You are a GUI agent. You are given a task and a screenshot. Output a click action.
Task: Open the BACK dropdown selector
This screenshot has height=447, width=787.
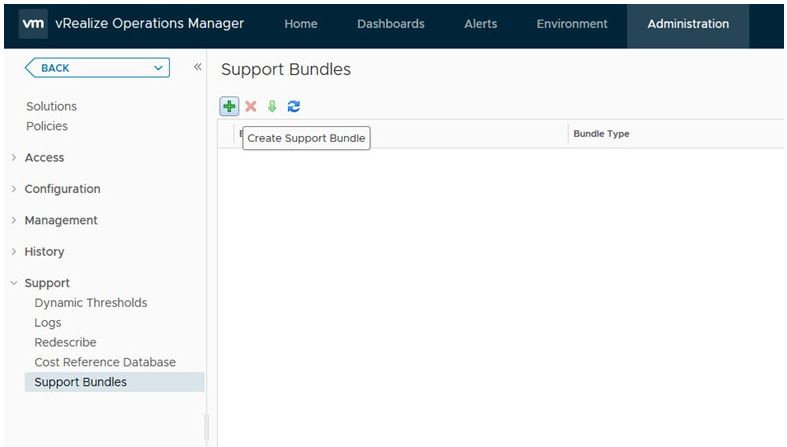(97, 68)
